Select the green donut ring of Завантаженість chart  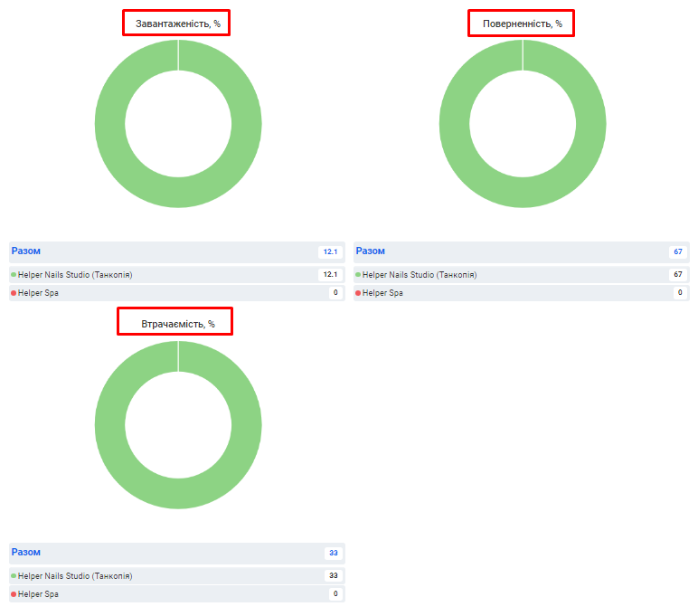[110, 125]
